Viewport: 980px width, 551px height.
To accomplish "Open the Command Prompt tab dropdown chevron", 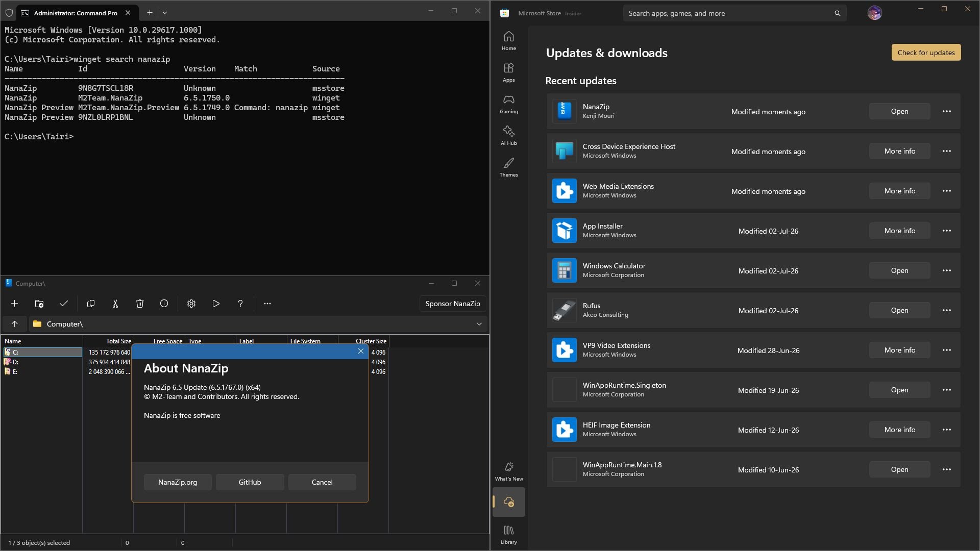I will tap(165, 13).
